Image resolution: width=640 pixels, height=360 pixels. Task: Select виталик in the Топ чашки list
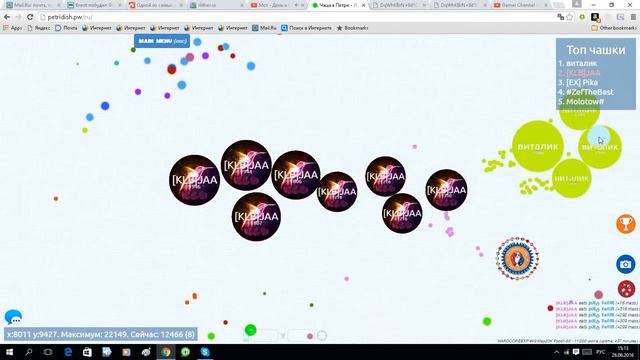pos(578,63)
